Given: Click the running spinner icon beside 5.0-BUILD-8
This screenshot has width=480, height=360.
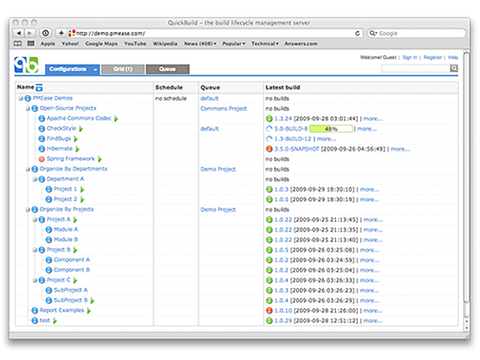Looking at the screenshot, I should 269,129.
